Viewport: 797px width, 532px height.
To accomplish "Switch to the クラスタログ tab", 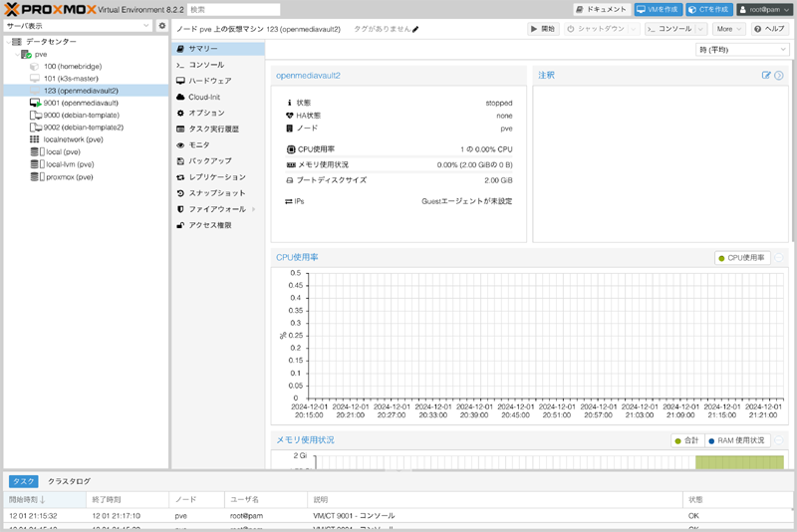I will (x=69, y=481).
